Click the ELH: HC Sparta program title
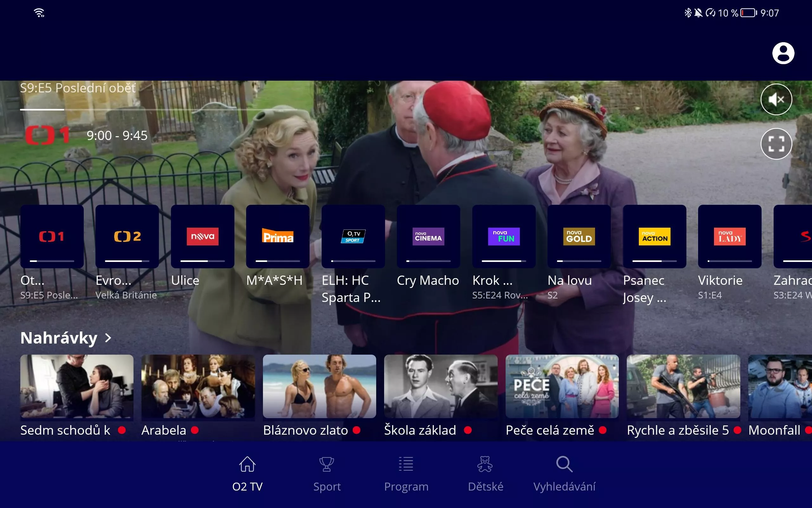Viewport: 812px width, 508px height. coord(351,289)
